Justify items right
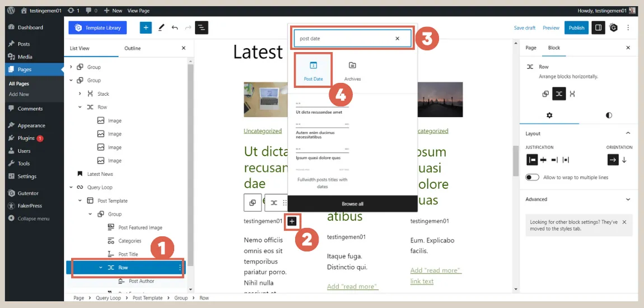This screenshot has width=644, height=308. tap(554, 160)
